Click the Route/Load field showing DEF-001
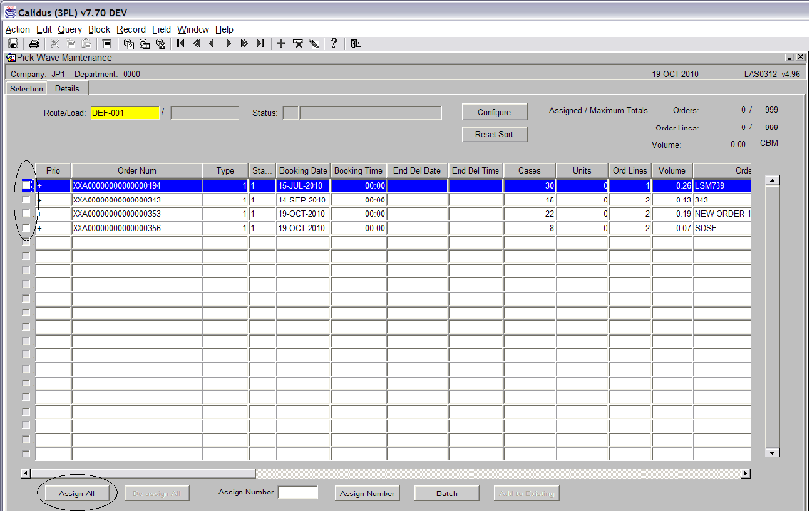Screen dimensions: 812x513 [125, 113]
